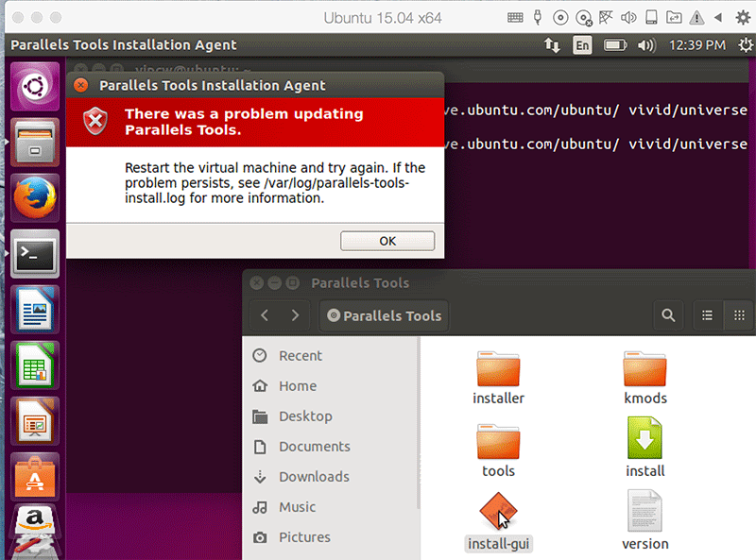
Task: Select the tools folder
Action: tap(498, 450)
